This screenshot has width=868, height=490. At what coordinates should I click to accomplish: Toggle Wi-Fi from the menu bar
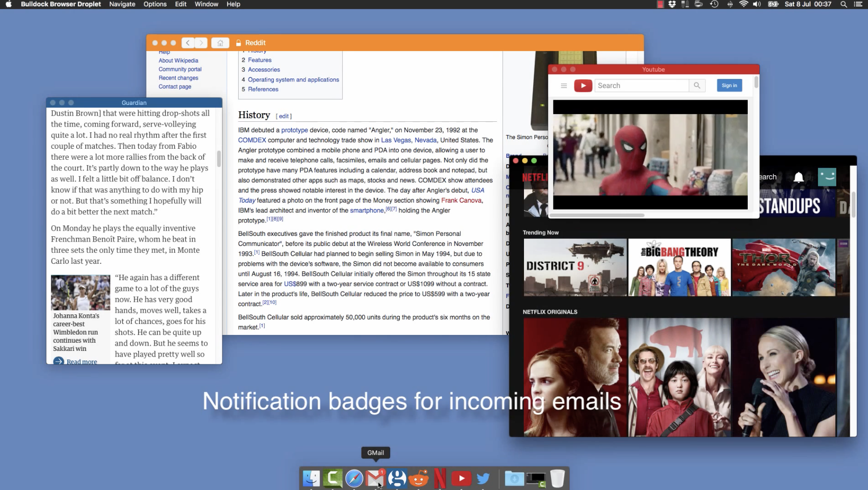pyautogui.click(x=744, y=4)
